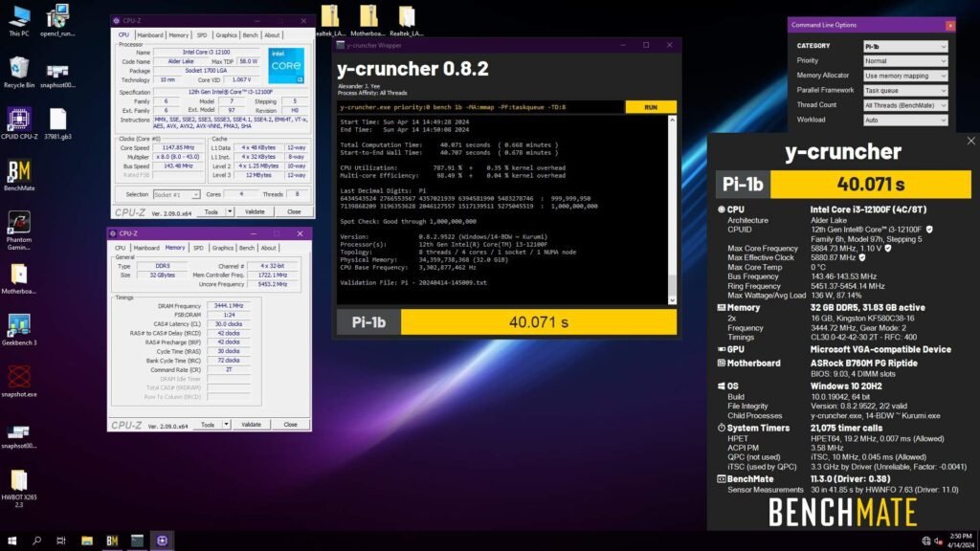Screen dimensions: 980x551
Task: Switch to the Bench tab in CPU-Z
Action: coord(250,34)
